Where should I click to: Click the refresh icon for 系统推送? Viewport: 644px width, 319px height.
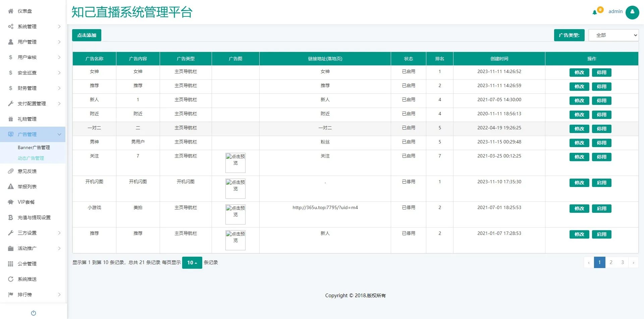[11, 279]
